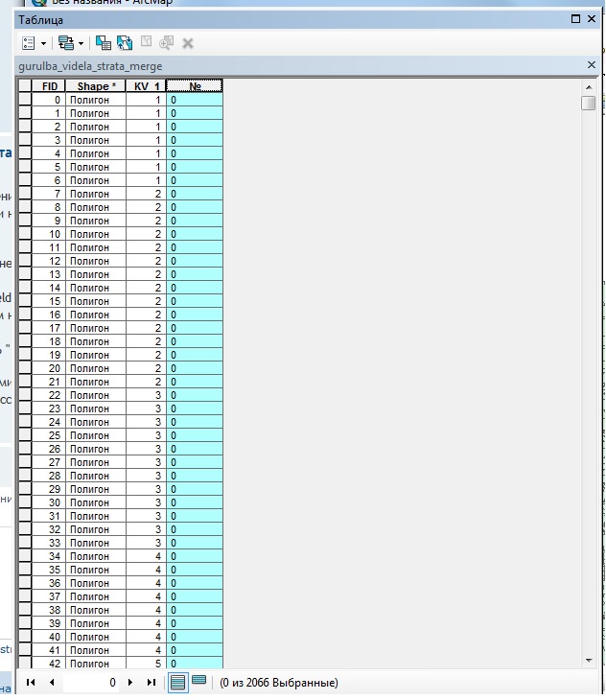606x700 pixels.
Task: Select the row with FID 29
Action: [x=25, y=489]
